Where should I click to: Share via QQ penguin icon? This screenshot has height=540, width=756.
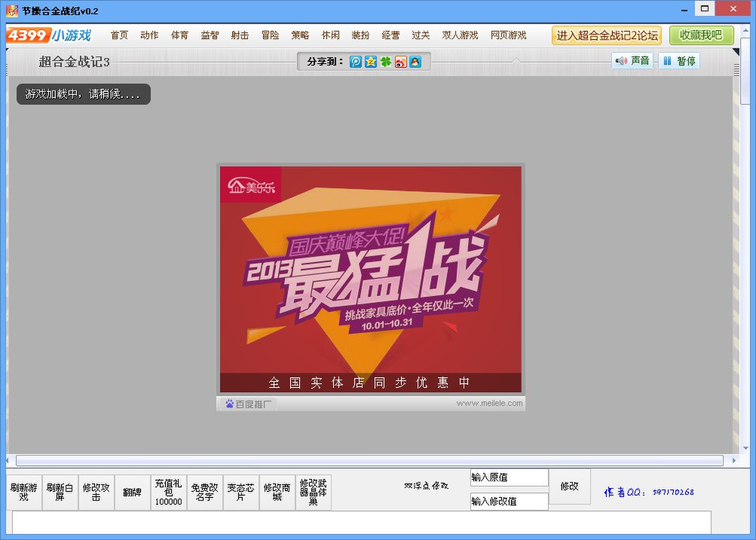(x=415, y=62)
